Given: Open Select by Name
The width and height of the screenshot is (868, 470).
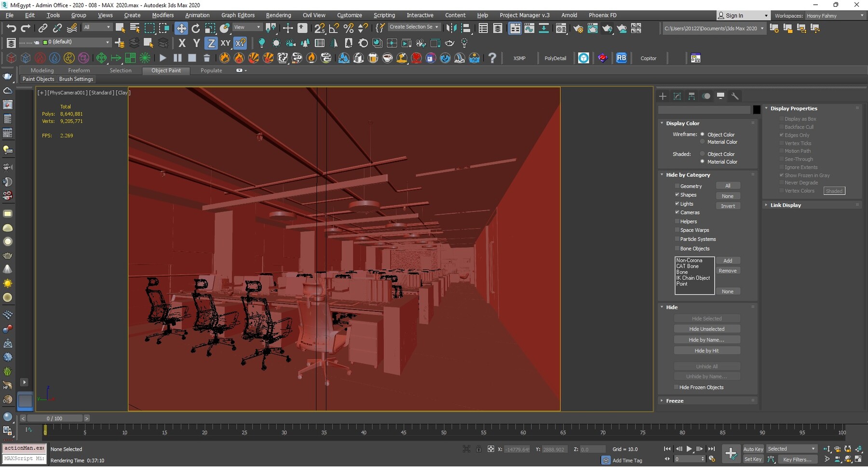Looking at the screenshot, I should [x=134, y=28].
